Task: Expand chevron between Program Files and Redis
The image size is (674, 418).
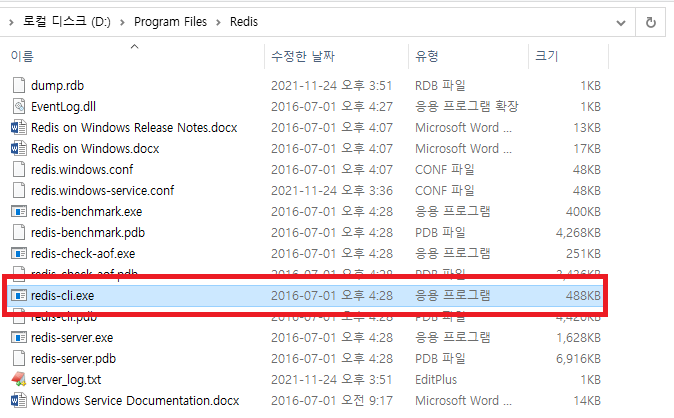Action: tap(218, 22)
